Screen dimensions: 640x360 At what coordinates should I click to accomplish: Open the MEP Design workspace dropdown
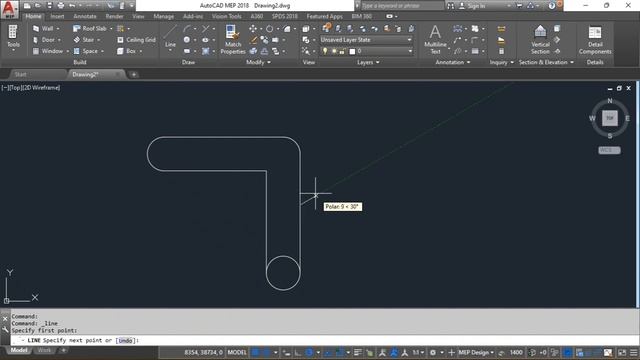pyautogui.click(x=476, y=353)
